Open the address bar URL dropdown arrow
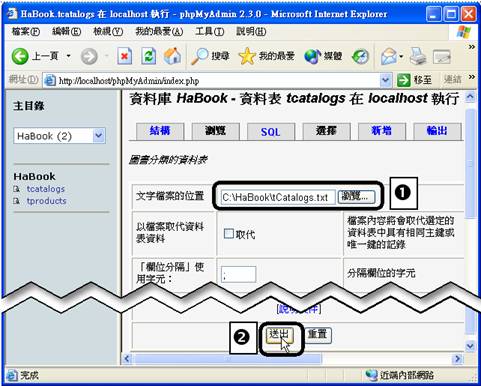Screen dimensions: 481x386 tap(385, 80)
